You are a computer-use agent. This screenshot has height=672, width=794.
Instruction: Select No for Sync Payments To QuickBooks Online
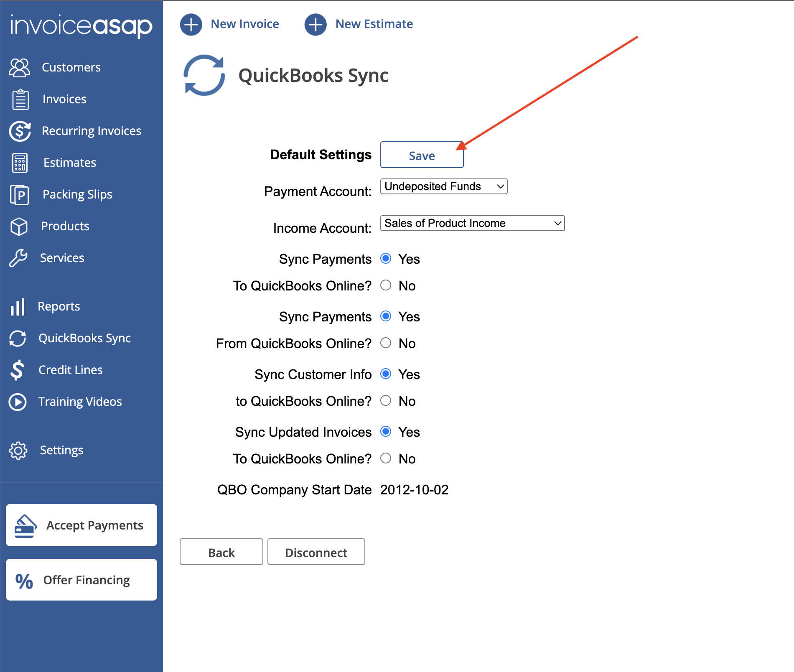tap(386, 285)
